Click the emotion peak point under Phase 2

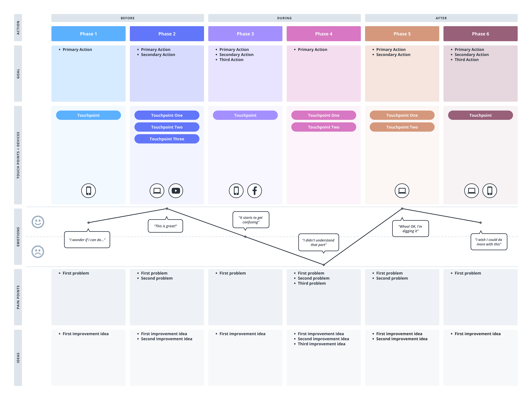[x=167, y=209]
